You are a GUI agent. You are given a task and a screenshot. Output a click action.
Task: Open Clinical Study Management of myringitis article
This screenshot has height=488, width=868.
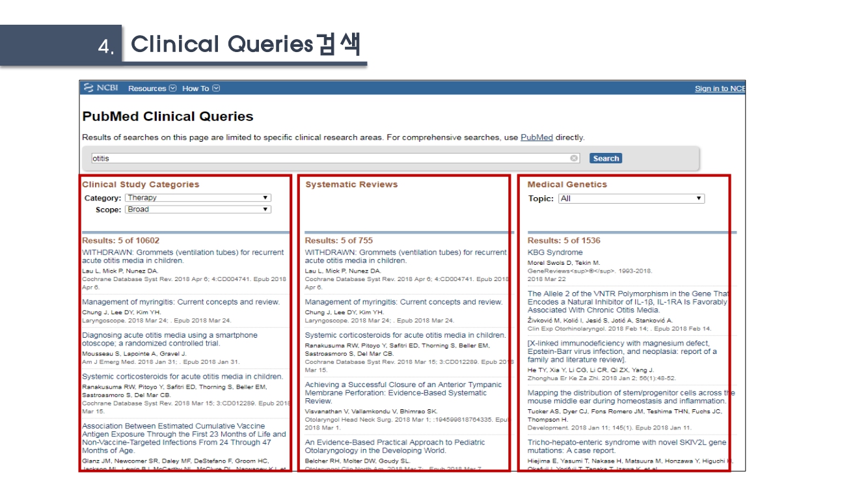(x=181, y=302)
